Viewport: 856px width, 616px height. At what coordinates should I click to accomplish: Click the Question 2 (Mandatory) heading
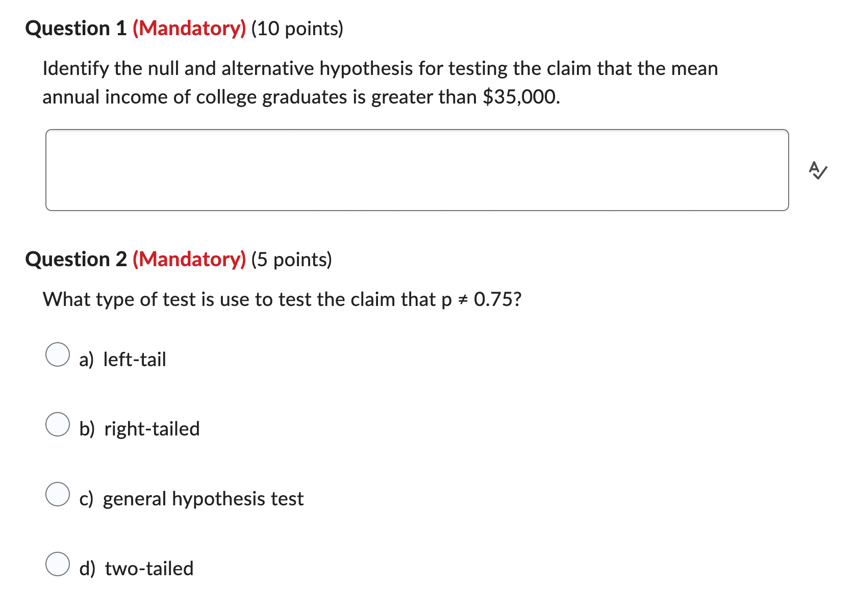coord(179,259)
